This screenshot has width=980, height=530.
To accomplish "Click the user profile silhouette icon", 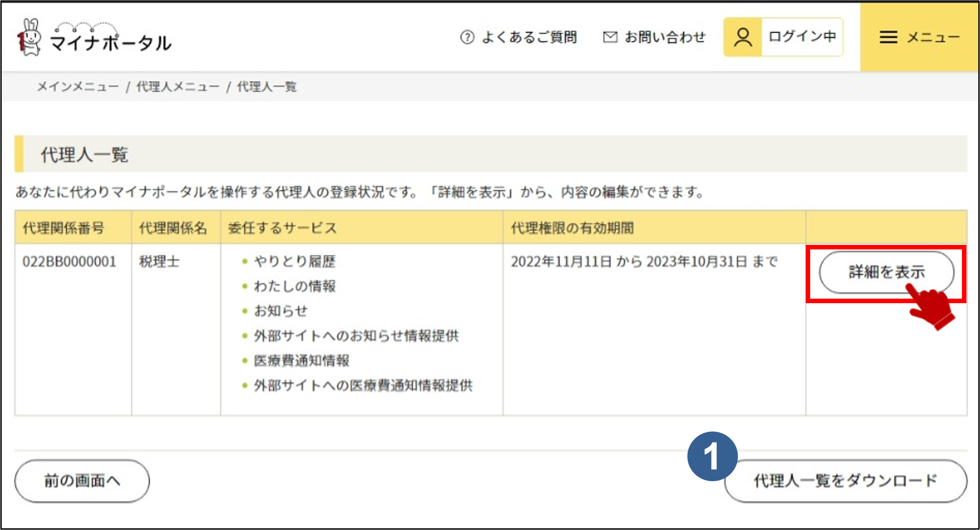I will (743, 37).
